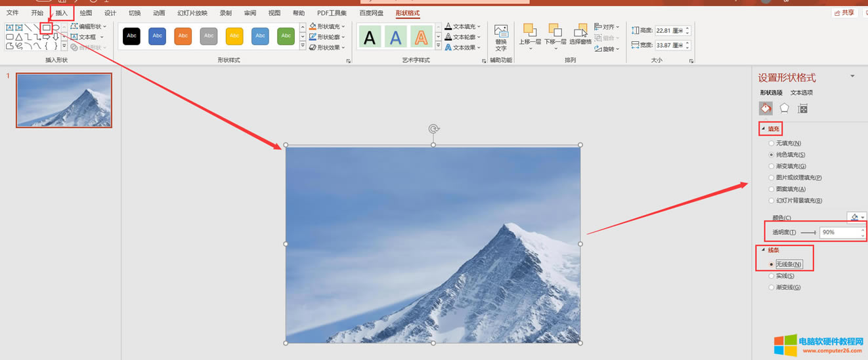Select the 无填充 no fill radio option
This screenshot has height=360, width=868.
[771, 143]
